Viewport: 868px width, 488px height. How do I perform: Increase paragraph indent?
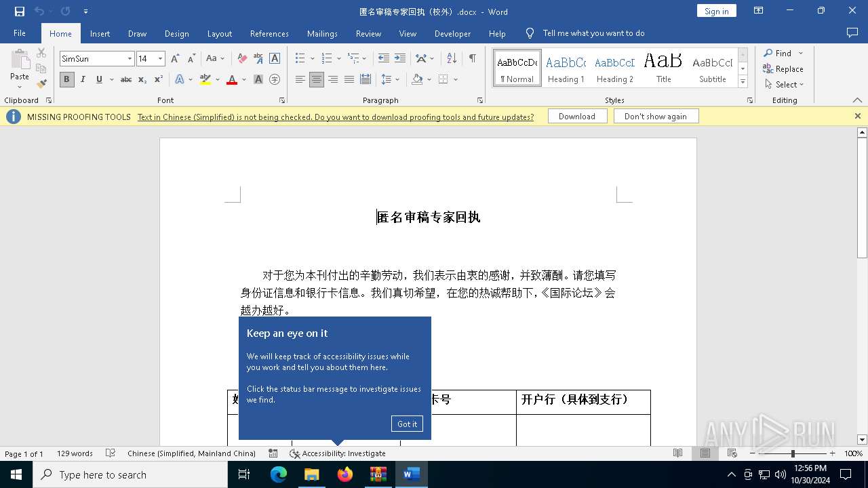(x=400, y=59)
